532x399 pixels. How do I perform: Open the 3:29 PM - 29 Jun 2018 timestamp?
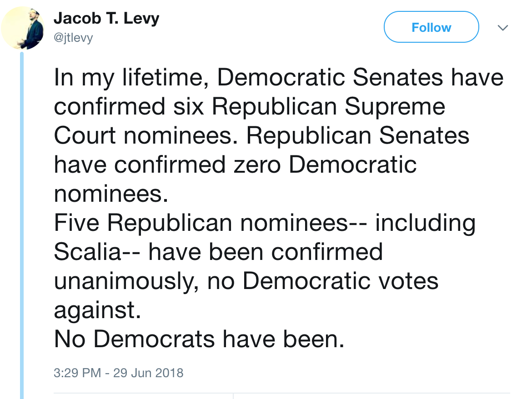pos(118,373)
